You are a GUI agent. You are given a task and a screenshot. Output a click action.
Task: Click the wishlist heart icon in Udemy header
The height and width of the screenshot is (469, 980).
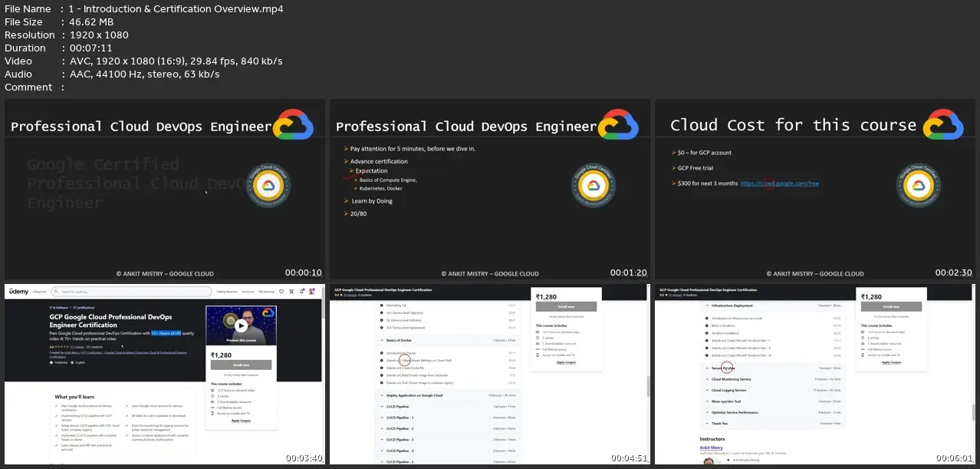(x=281, y=292)
